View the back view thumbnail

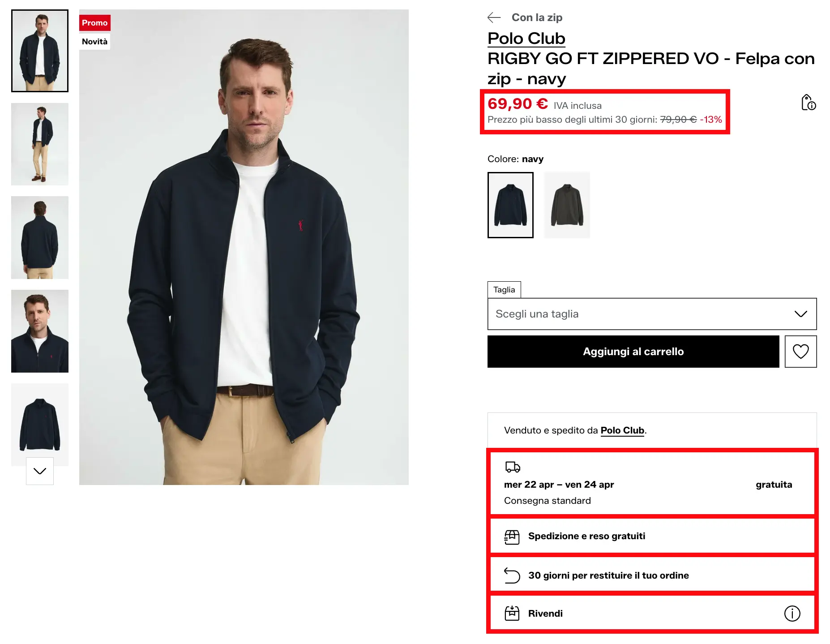click(x=40, y=237)
